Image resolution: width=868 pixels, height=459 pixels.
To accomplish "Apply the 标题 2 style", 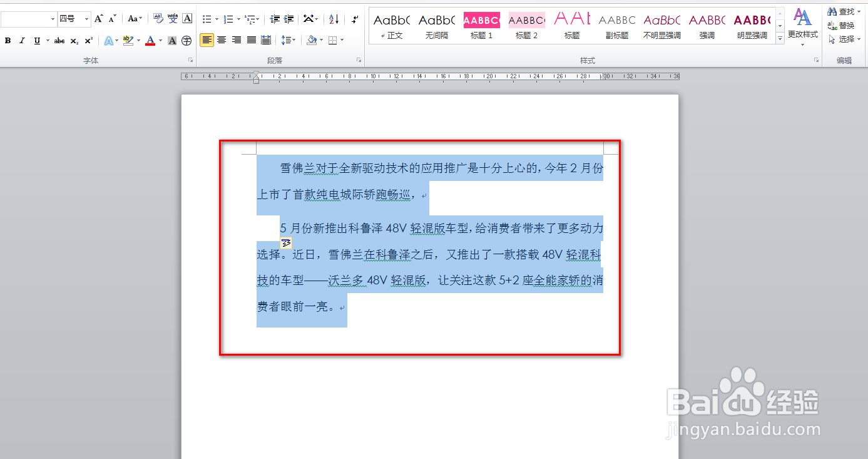I will click(x=527, y=26).
